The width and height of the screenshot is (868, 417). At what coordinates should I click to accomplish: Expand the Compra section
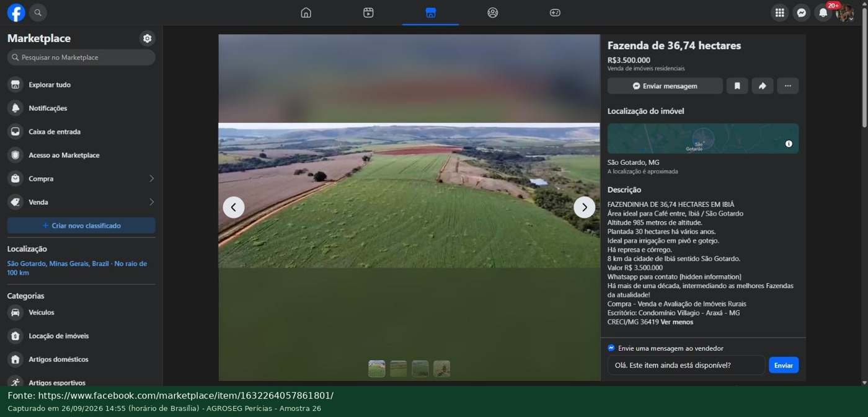[x=81, y=179]
